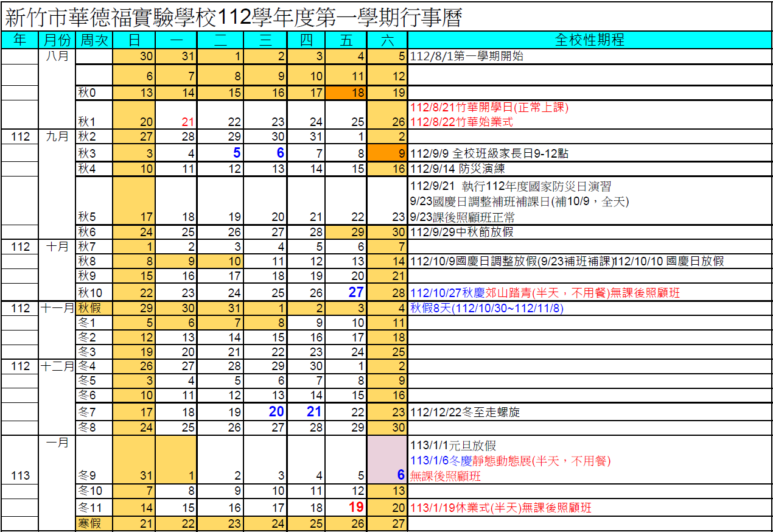The width and height of the screenshot is (773, 532).
Task: Click the red 21 date in 秋1 row
Action: coord(187,122)
